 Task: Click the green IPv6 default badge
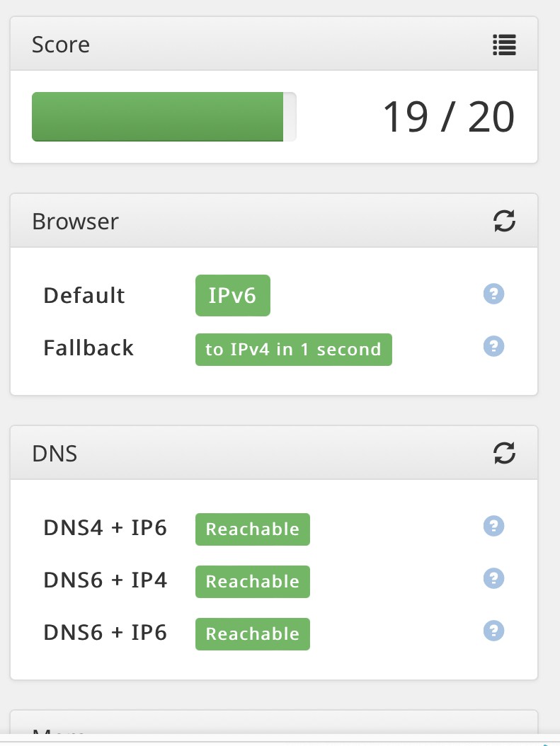click(x=232, y=295)
